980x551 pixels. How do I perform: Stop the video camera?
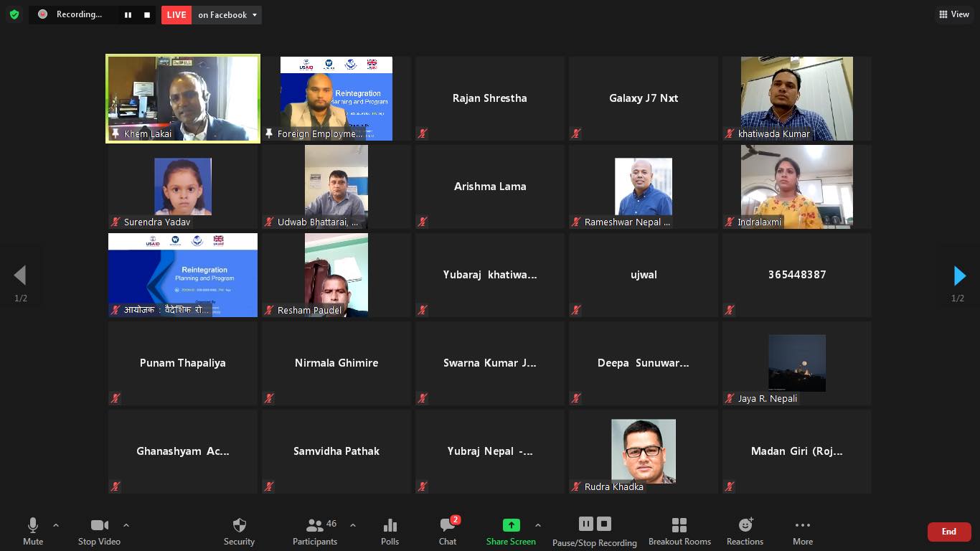[x=99, y=532]
